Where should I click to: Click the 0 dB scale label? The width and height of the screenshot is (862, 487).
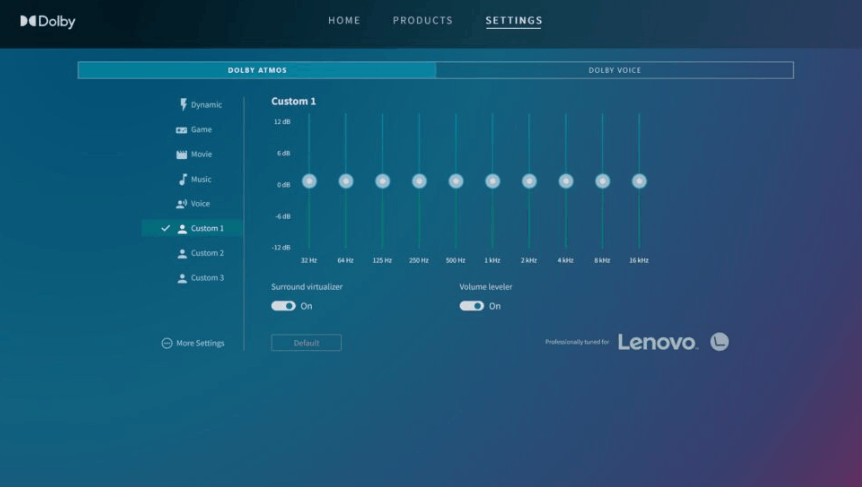(284, 185)
